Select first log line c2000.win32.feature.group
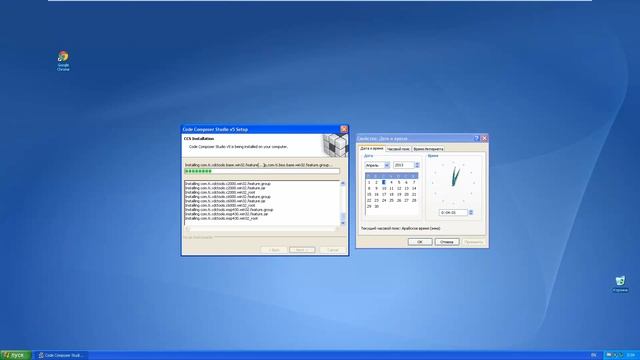640x360 pixels. click(x=228, y=184)
